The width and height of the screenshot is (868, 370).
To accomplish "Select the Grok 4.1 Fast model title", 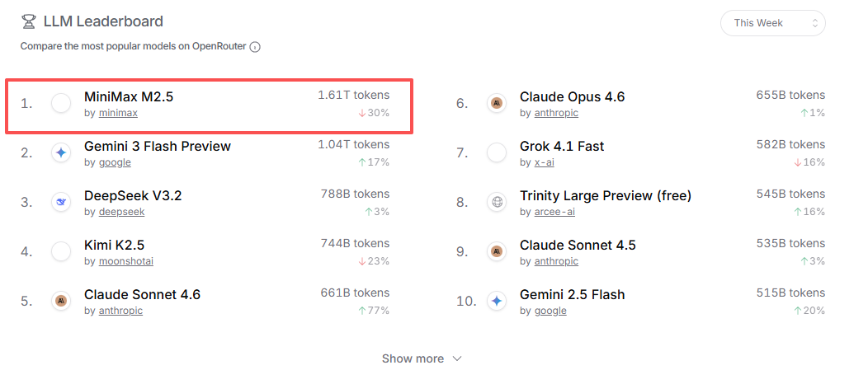I will point(562,146).
